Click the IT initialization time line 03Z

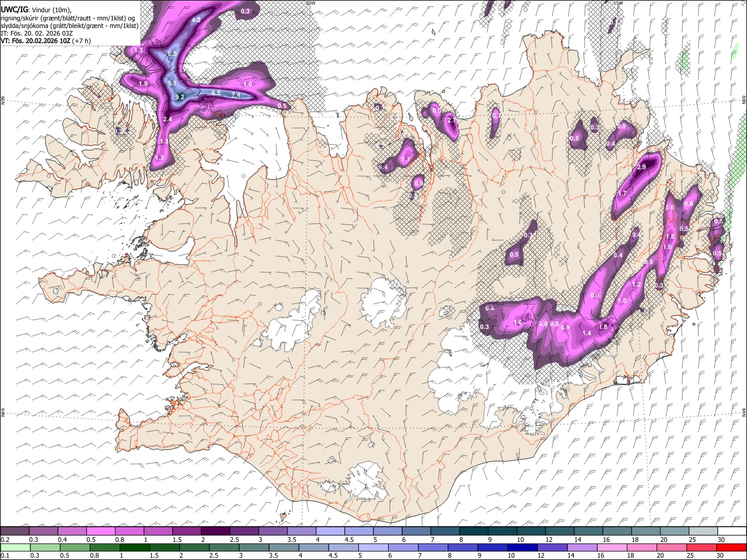[x=36, y=34]
